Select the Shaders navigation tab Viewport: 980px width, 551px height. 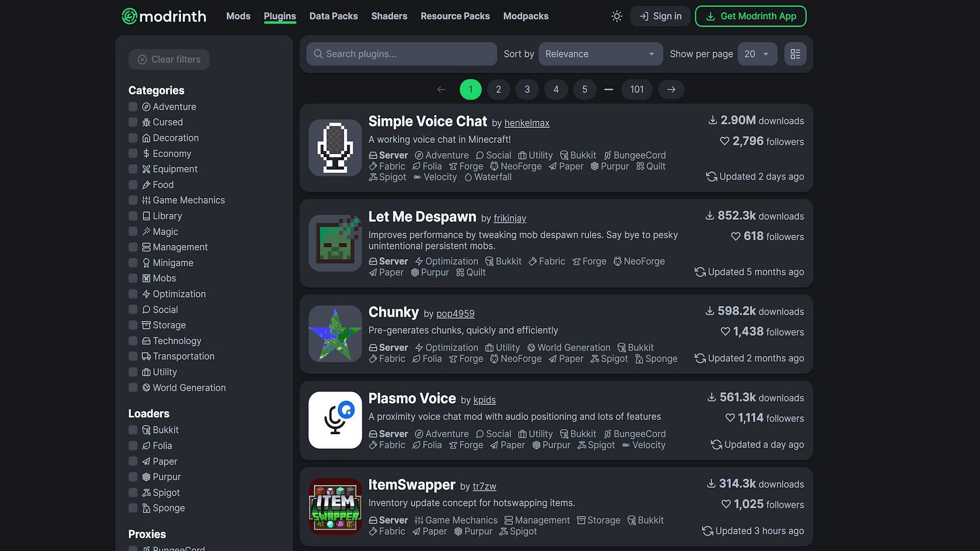389,16
